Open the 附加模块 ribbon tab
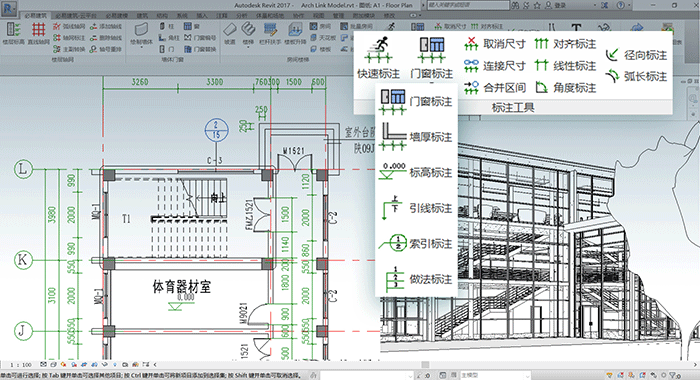 363,16
